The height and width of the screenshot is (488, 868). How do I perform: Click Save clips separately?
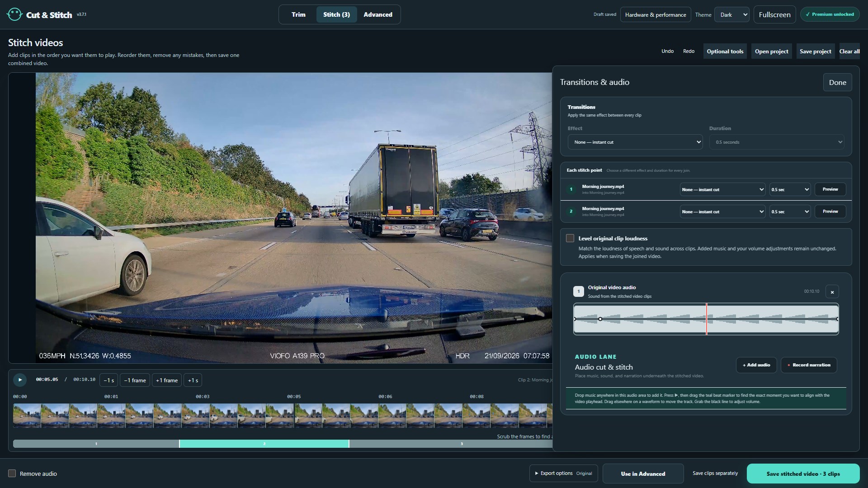coord(715,473)
